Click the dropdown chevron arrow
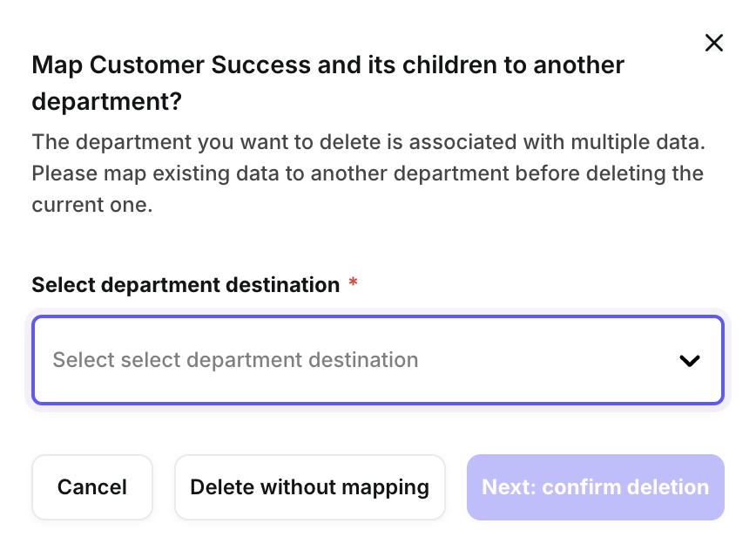This screenshot has height=537, width=756. pyautogui.click(x=690, y=361)
